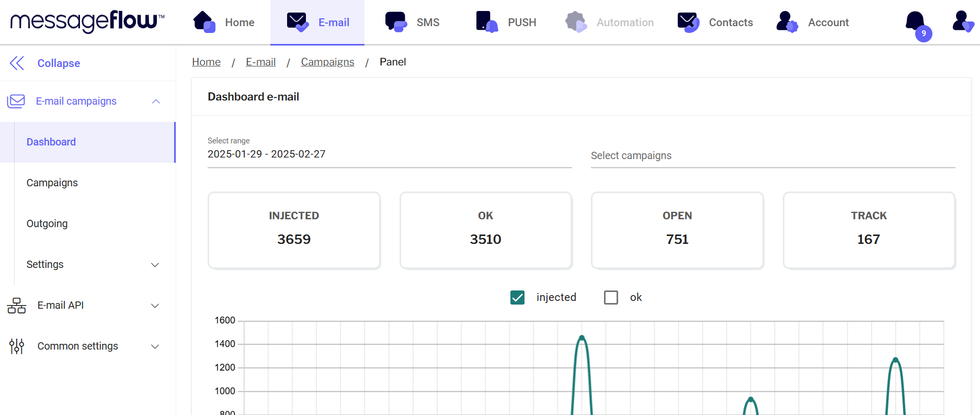Follow the Campaigns breadcrumb link
980x415 pixels.
click(327, 62)
